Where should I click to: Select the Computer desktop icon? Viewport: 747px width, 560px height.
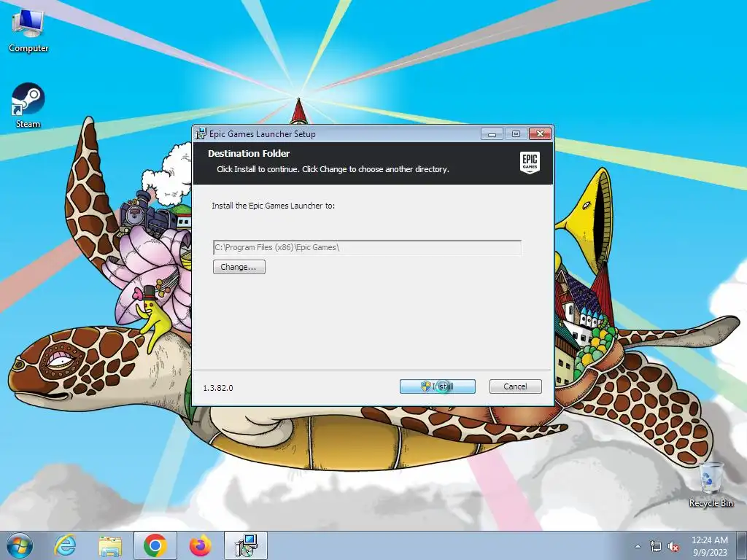tap(28, 31)
